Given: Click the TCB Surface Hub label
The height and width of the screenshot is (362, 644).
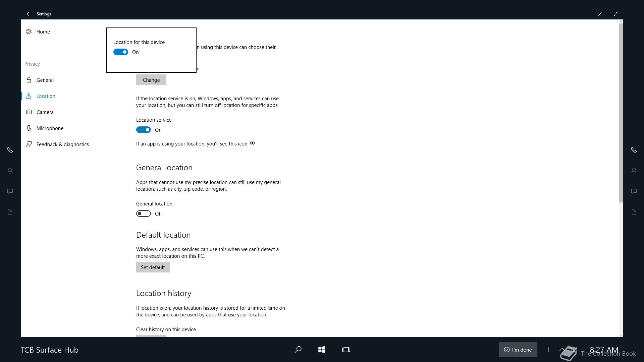Looking at the screenshot, I should tap(50, 350).
